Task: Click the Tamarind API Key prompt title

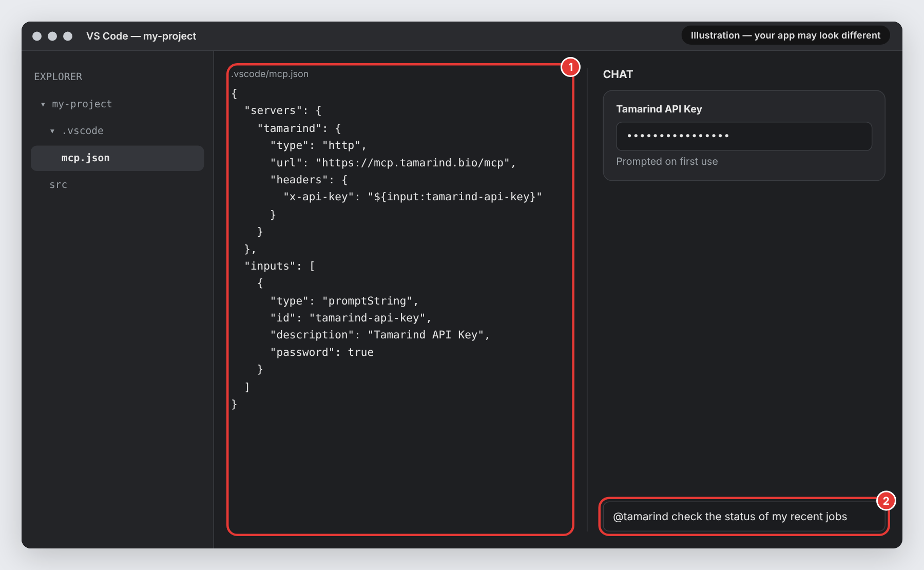Action: pos(659,109)
